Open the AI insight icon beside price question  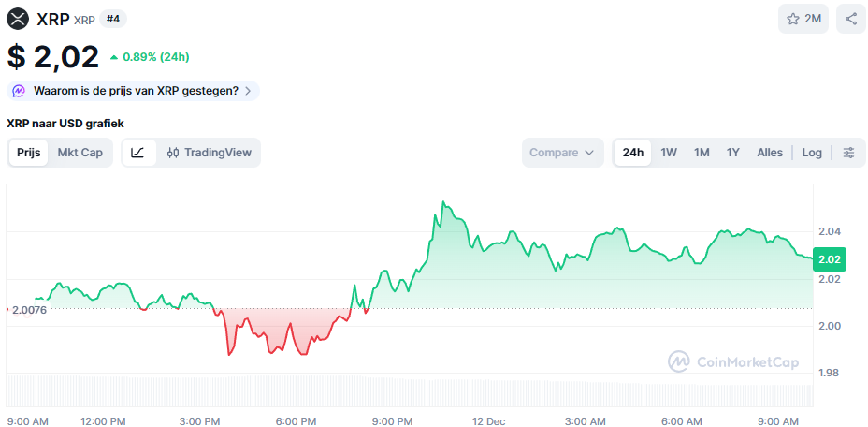[x=19, y=91]
